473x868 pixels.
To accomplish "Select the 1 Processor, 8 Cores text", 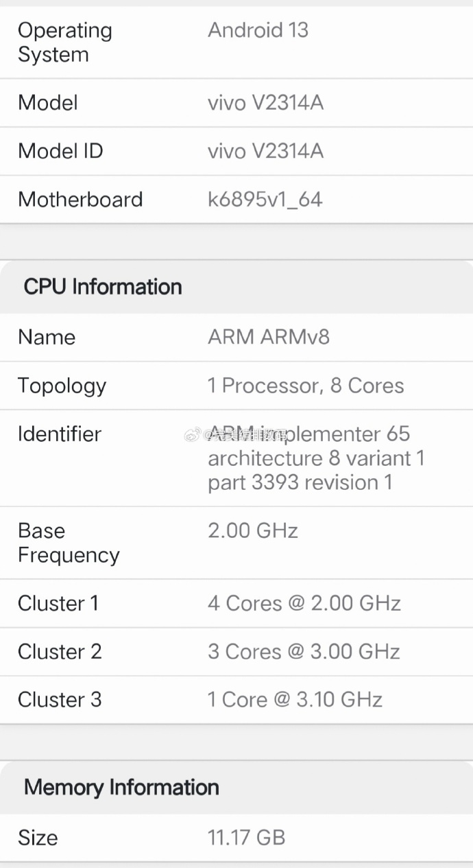I will tap(306, 386).
